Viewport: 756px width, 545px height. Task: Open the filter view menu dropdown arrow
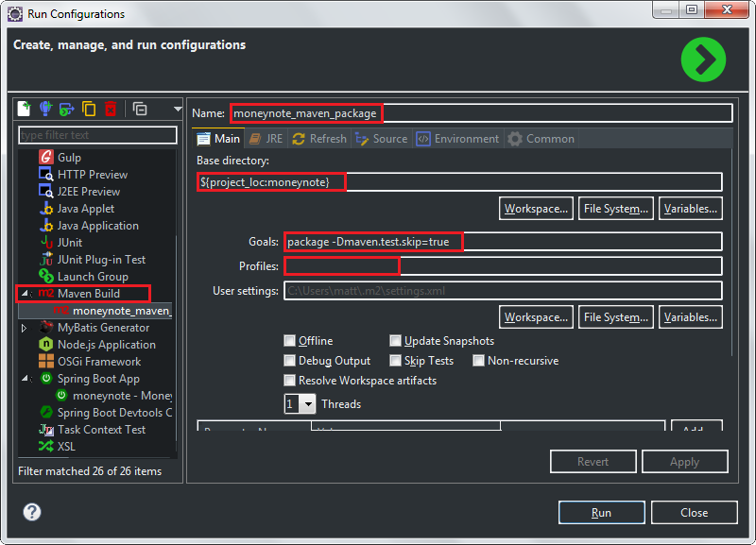(178, 109)
